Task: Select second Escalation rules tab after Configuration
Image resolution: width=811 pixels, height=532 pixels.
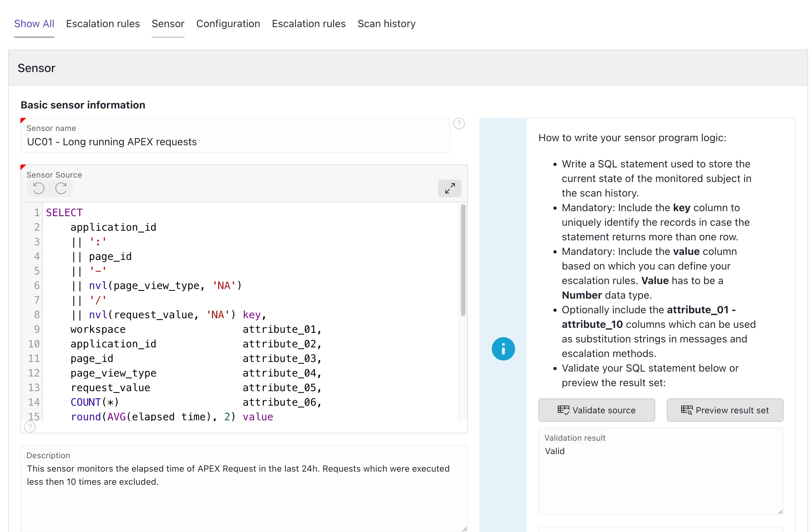Action: 308,24
